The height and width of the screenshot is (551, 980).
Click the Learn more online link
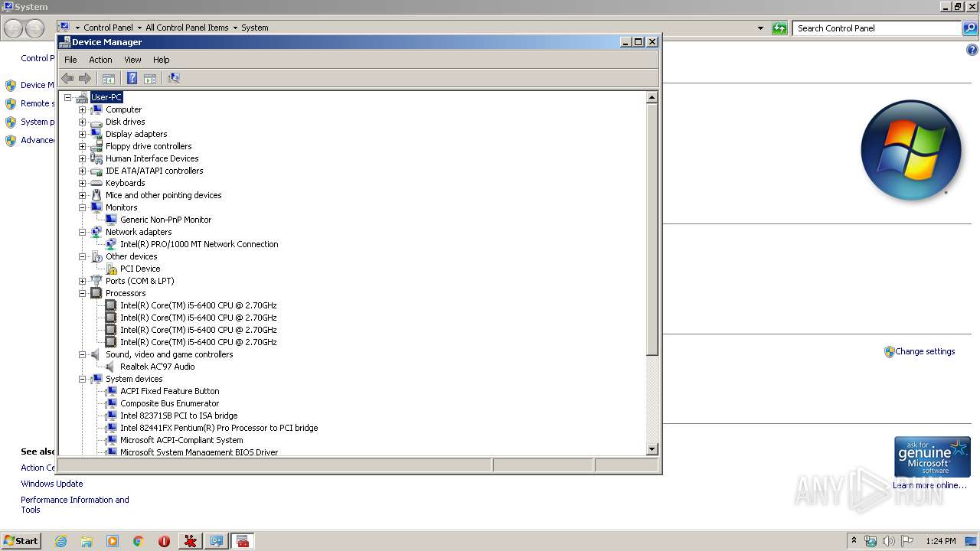point(929,485)
